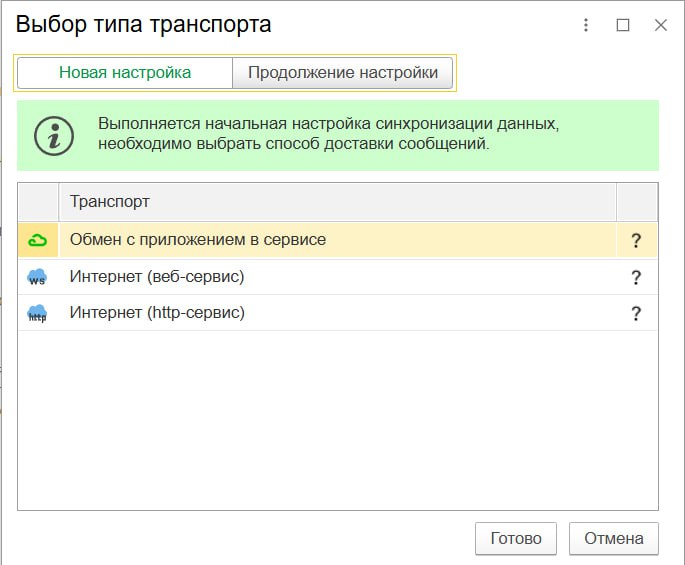Switch to Новая настройка tab

coord(125,73)
